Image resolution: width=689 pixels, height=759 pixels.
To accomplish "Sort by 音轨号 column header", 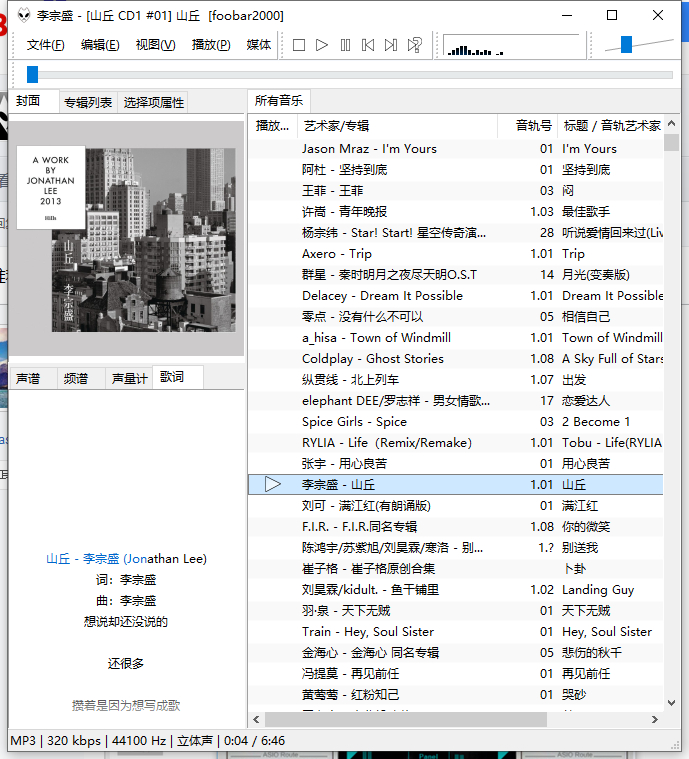I will point(528,126).
